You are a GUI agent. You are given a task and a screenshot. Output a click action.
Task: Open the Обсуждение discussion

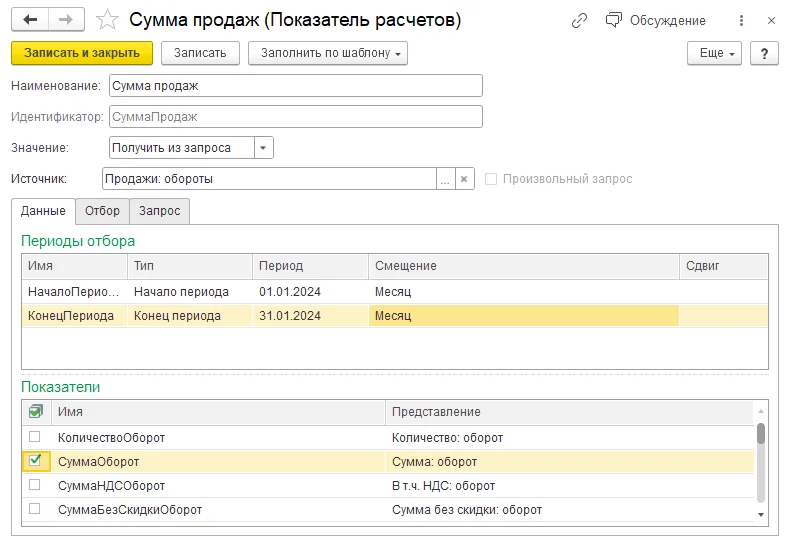coord(655,21)
